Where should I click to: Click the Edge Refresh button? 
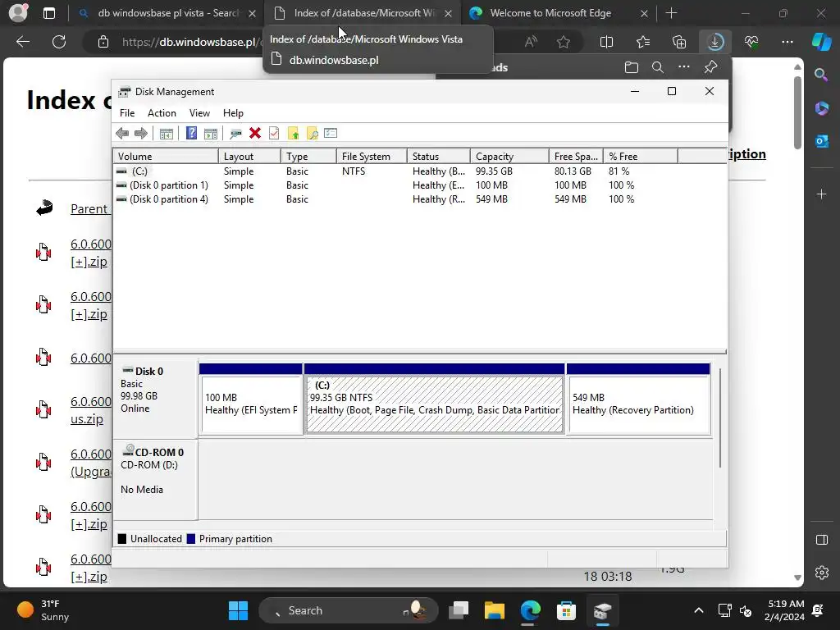[x=59, y=42]
